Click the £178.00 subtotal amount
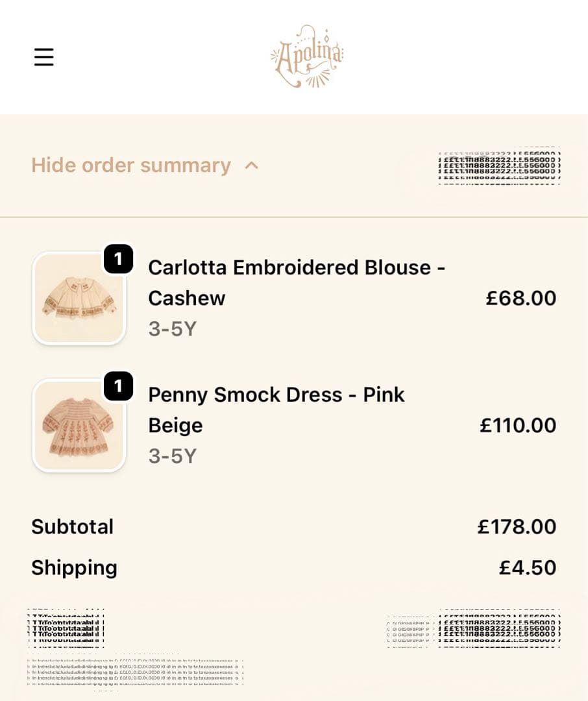This screenshot has width=588, height=701. pos(517,526)
